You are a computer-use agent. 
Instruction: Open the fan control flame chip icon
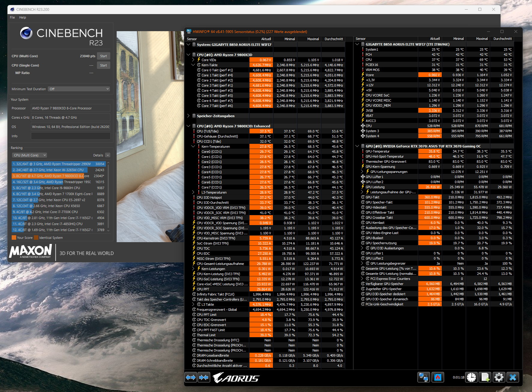(438, 377)
